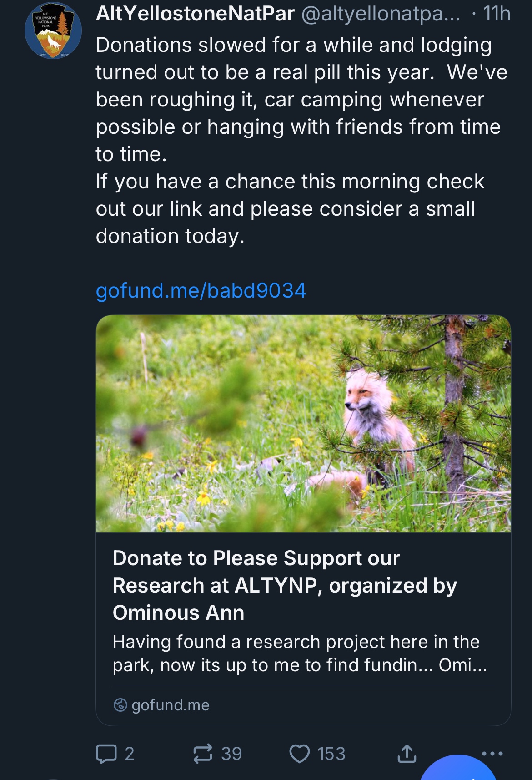Repost using the retweet arrows icon
Image resolution: width=532 pixels, height=780 pixels.
click(203, 754)
